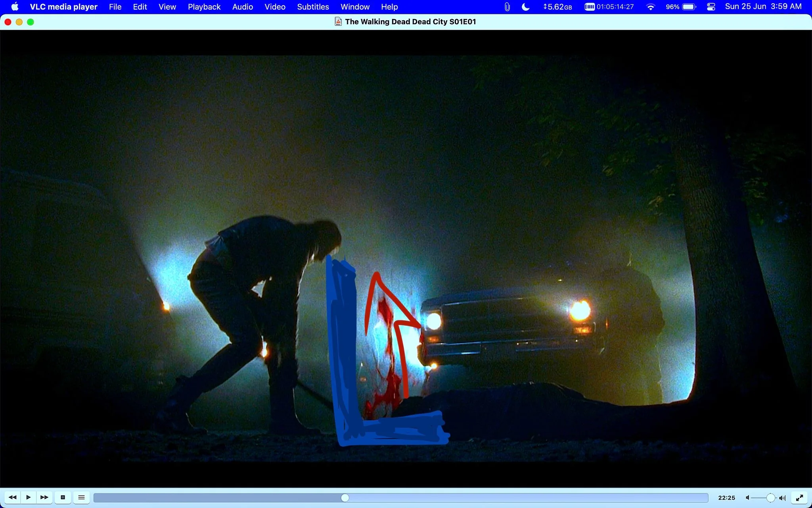
Task: Start playback with the play button
Action: 28,497
